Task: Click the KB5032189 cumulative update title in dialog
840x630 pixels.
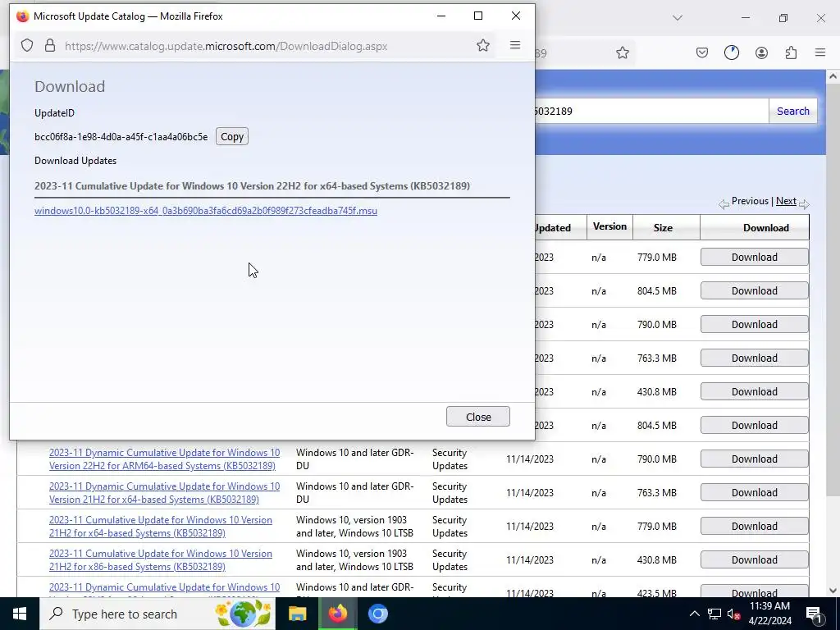Action: point(253,186)
